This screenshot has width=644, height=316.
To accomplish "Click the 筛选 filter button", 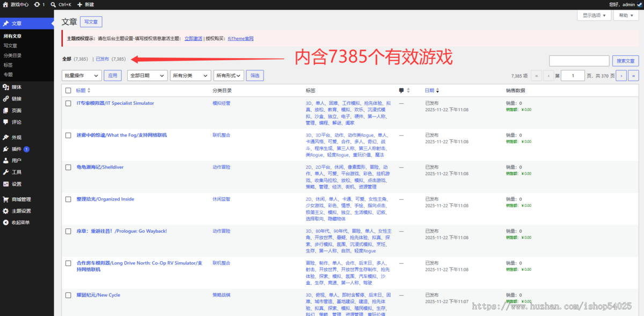I will pyautogui.click(x=255, y=76).
